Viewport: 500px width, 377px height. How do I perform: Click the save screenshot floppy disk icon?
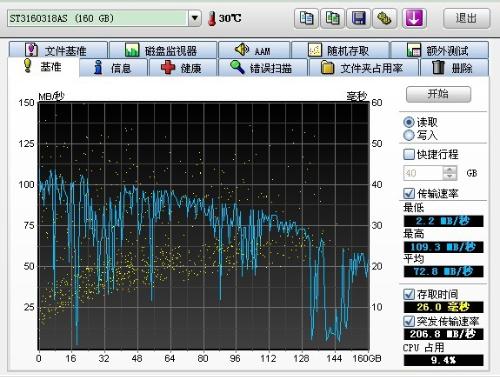coord(359,18)
